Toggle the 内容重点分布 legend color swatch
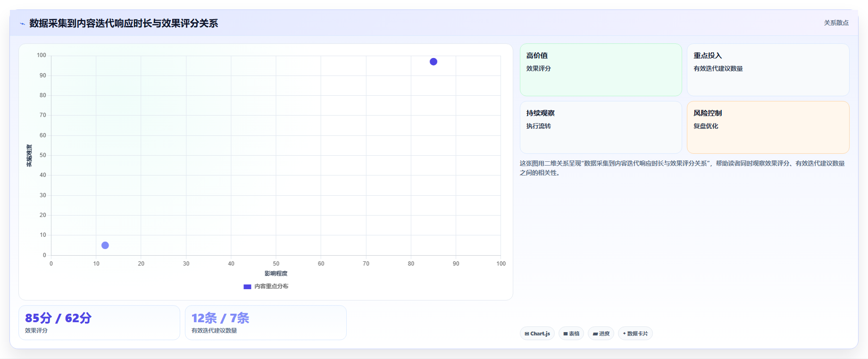Viewport: 868px width, 359px height. coord(247,286)
